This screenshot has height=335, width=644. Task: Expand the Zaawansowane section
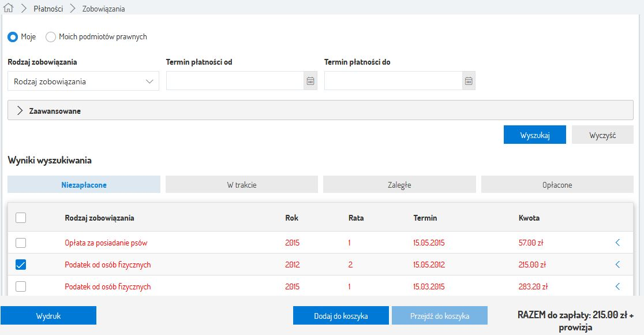pyautogui.click(x=320, y=110)
